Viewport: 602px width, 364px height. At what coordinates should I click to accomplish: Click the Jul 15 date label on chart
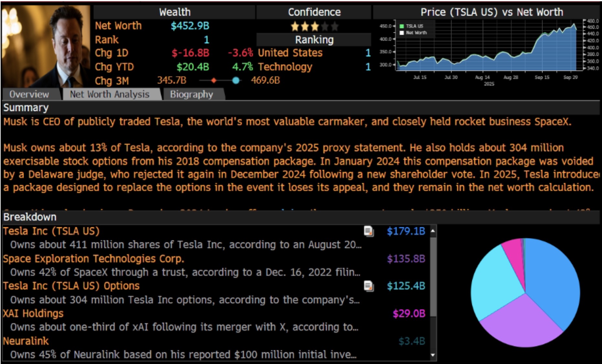coord(420,77)
